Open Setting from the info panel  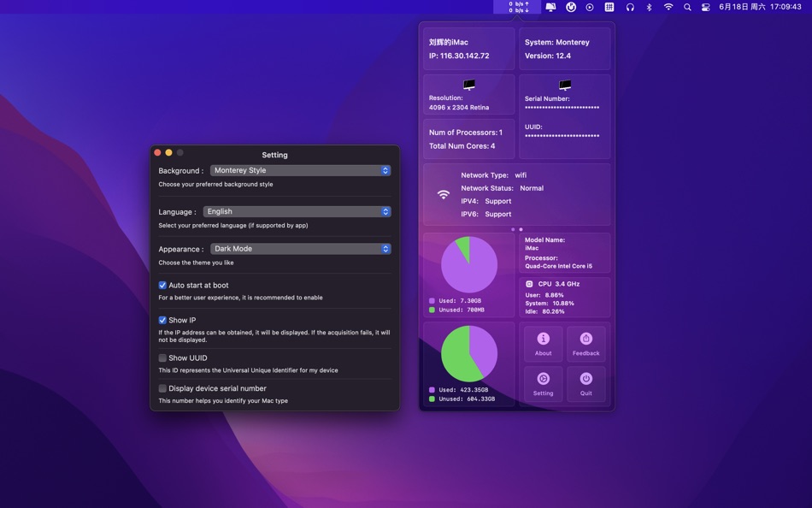pos(544,384)
